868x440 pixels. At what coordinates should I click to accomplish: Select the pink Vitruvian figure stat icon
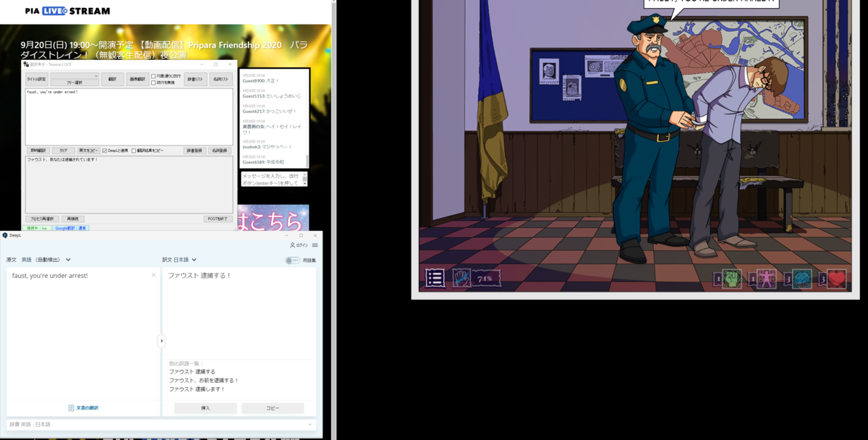[766, 279]
